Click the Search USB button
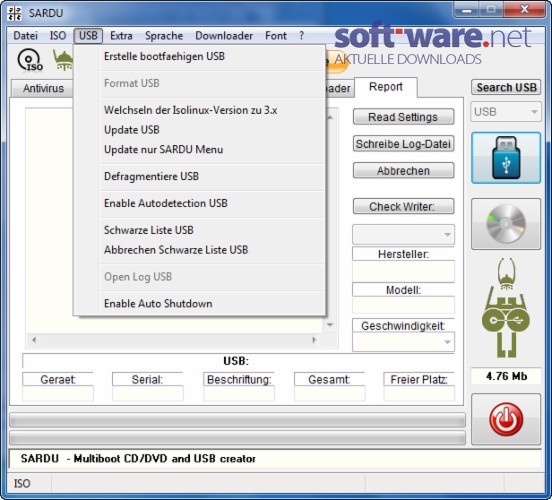Viewport: 552px width, 500px height. pyautogui.click(x=506, y=87)
